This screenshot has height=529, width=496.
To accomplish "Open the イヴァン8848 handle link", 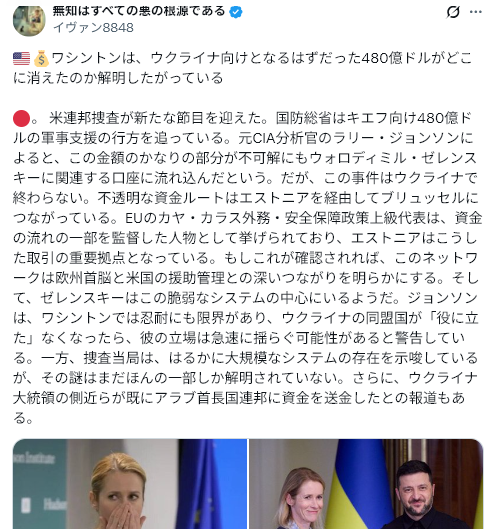I will pos(93,28).
